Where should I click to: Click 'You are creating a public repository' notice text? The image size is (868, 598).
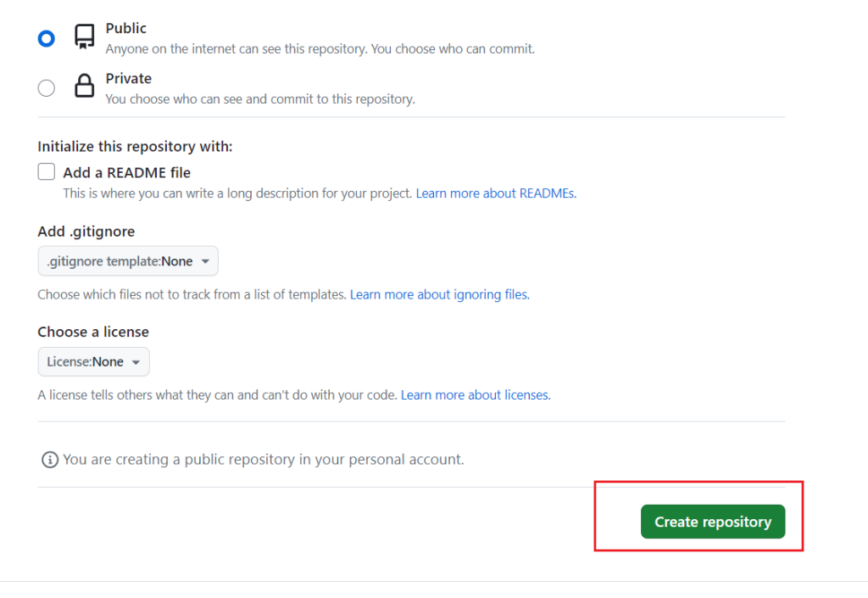[264, 460]
